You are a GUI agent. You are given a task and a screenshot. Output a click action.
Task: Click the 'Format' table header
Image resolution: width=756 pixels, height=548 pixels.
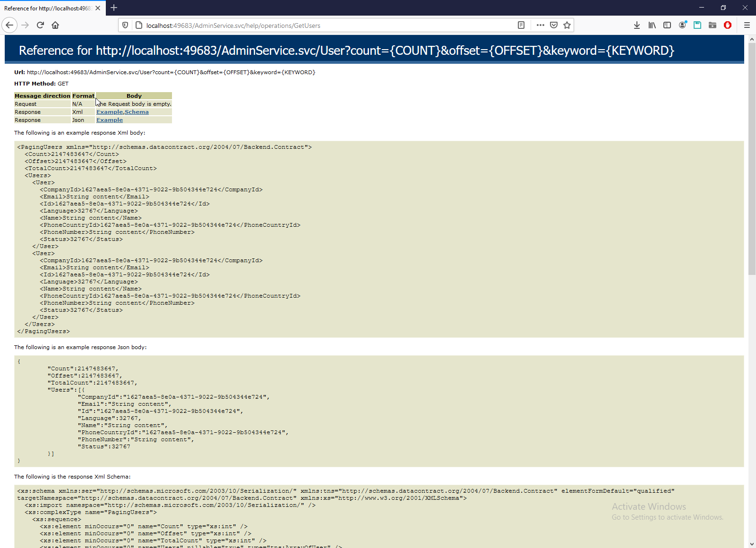point(83,96)
